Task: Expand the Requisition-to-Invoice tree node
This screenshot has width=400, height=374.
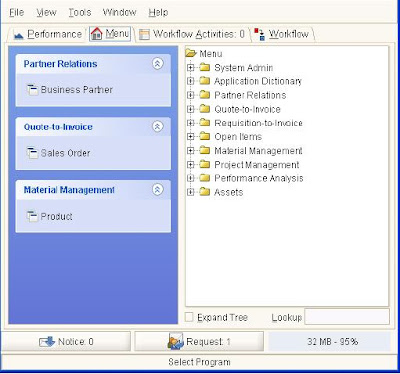Action: (x=191, y=123)
